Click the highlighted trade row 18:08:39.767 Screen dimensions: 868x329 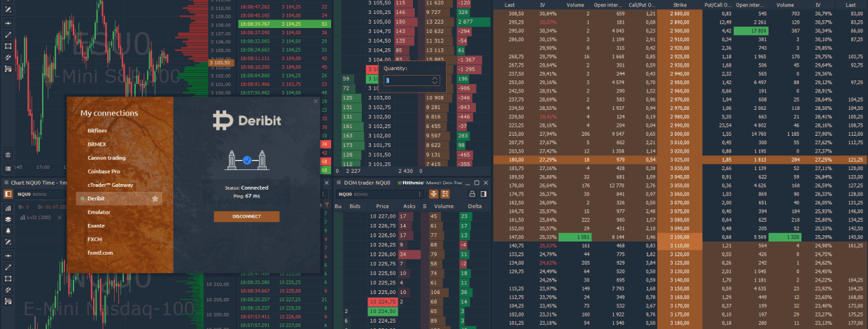[x=284, y=23]
